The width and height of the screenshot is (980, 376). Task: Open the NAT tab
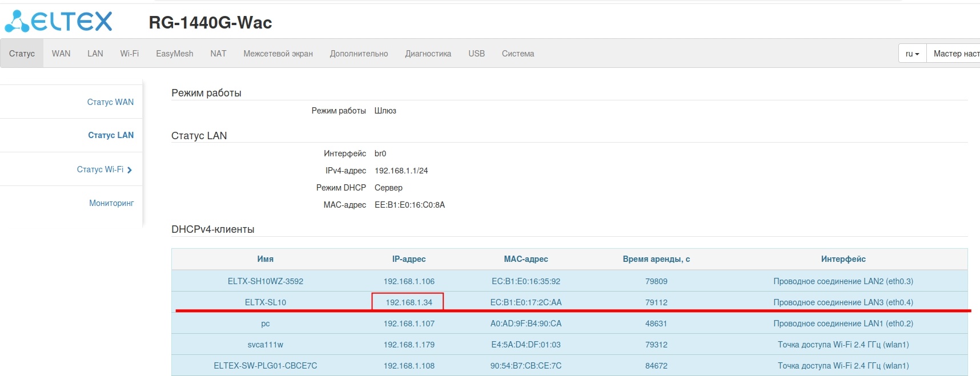tap(218, 54)
